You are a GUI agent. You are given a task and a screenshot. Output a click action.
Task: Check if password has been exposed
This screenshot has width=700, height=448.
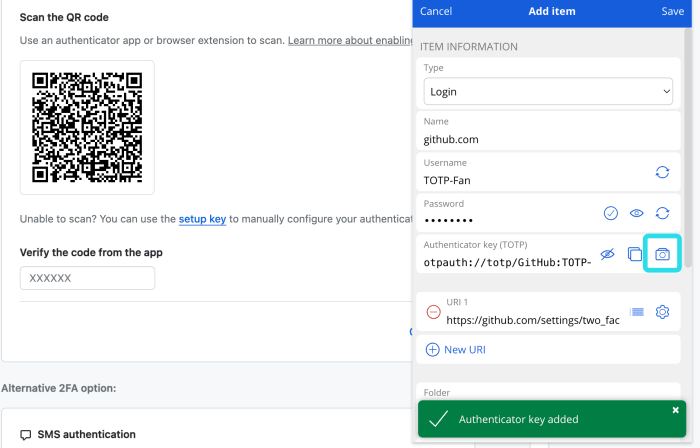pyautogui.click(x=611, y=213)
